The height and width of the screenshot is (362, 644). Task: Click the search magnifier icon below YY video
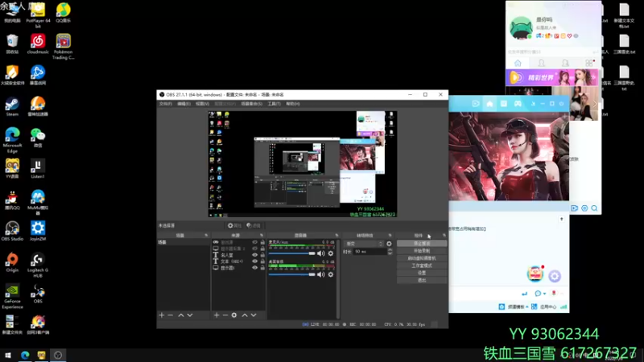point(594,208)
